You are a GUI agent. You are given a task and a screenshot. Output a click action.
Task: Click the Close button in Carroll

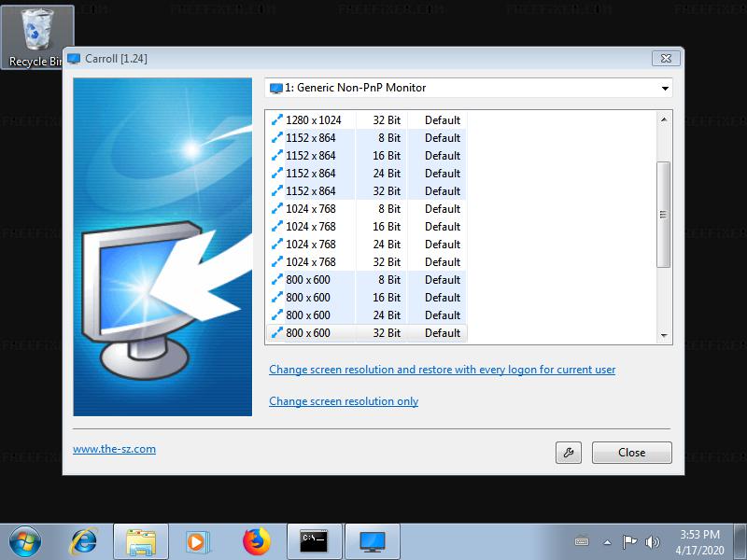(632, 453)
